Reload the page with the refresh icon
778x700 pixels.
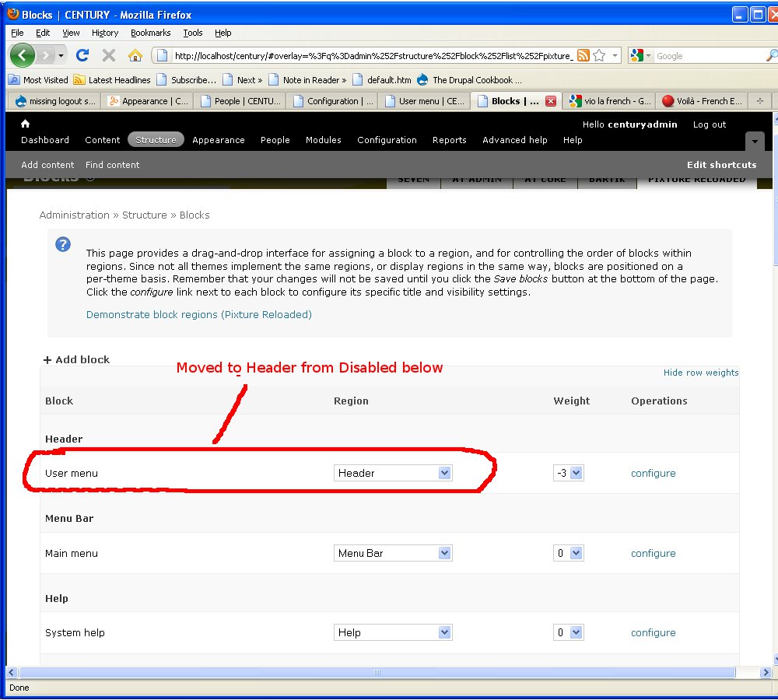(82, 55)
